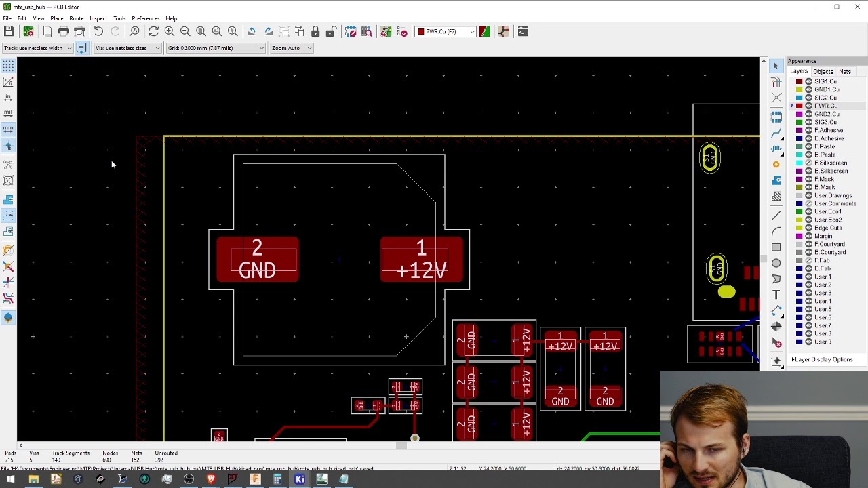Viewport: 868px width, 488px height.
Task: Choose the Select item arrow tool
Action: click(x=776, y=66)
